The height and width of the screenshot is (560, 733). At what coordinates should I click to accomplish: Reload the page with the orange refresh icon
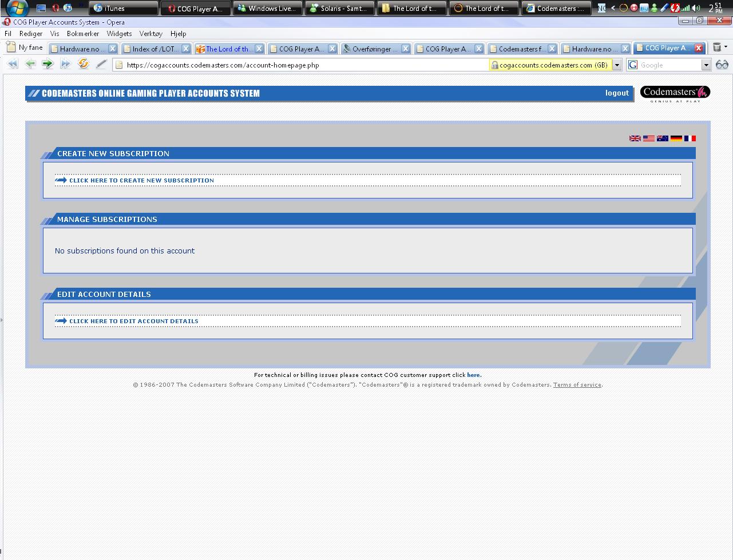[x=84, y=64]
